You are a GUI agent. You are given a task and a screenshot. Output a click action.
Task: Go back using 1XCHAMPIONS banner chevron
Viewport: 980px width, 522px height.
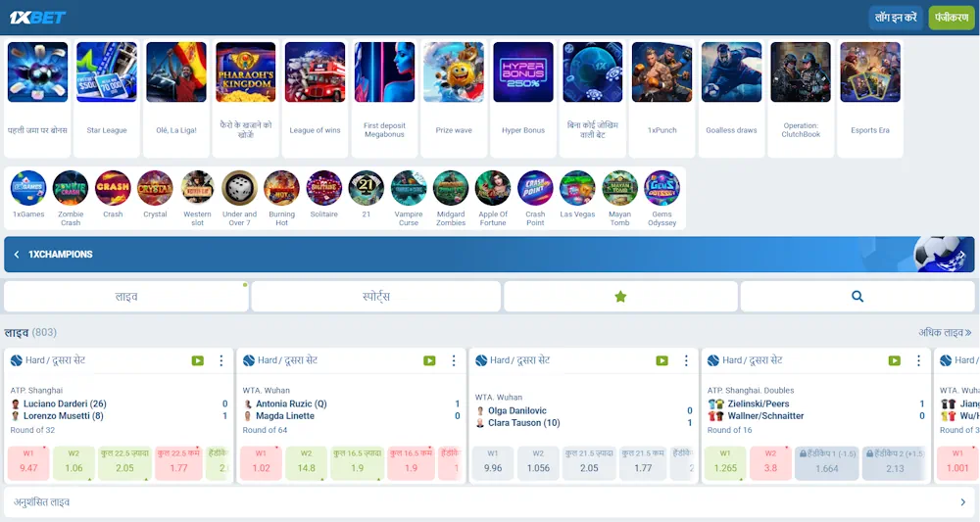click(17, 255)
